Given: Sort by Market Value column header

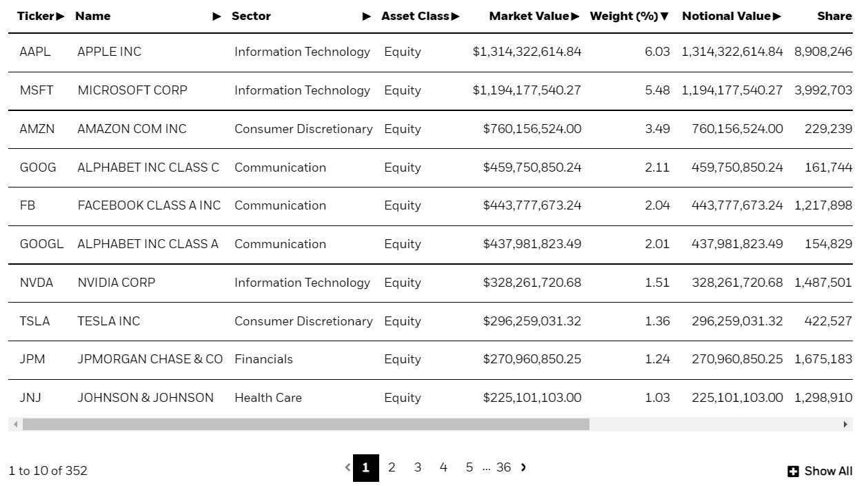Looking at the screenshot, I should click(534, 17).
